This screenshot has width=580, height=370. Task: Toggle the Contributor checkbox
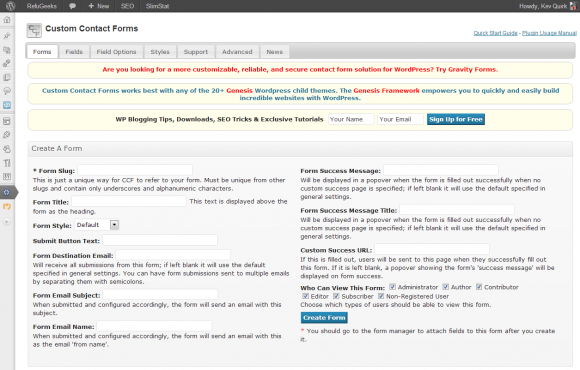click(479, 287)
